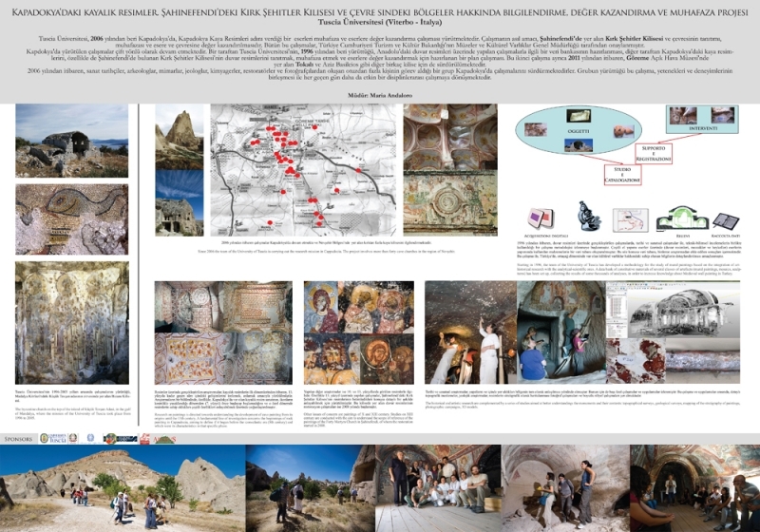Click the fresco thumbnail on the Oggetti ellipse's left
This screenshot has width=760, height=532.
coord(536,129)
